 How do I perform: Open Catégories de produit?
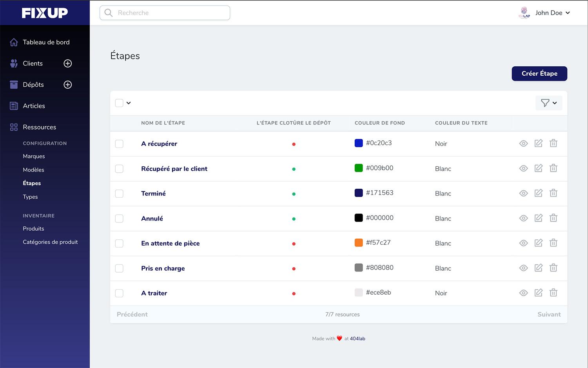click(50, 242)
